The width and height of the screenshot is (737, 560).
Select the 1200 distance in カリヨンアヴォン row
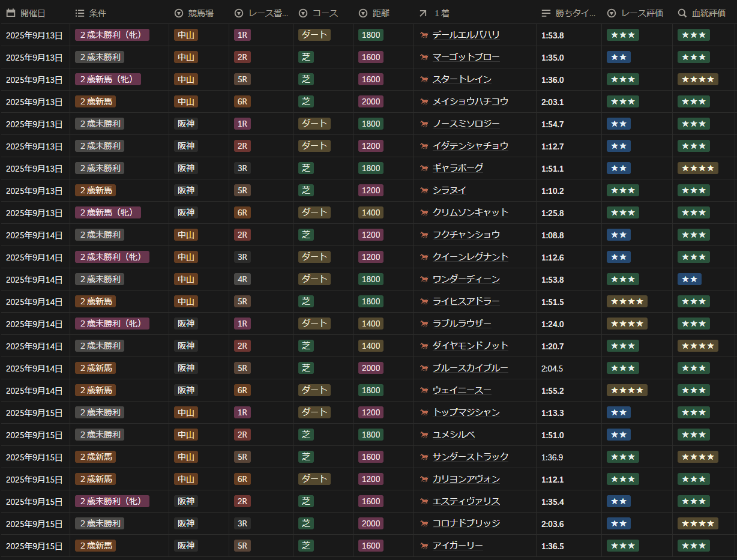[371, 479]
